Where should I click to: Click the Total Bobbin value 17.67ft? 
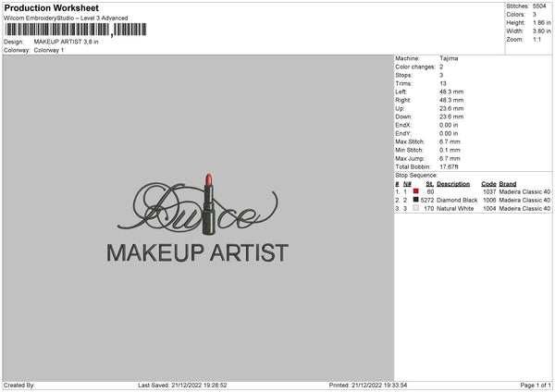point(449,166)
